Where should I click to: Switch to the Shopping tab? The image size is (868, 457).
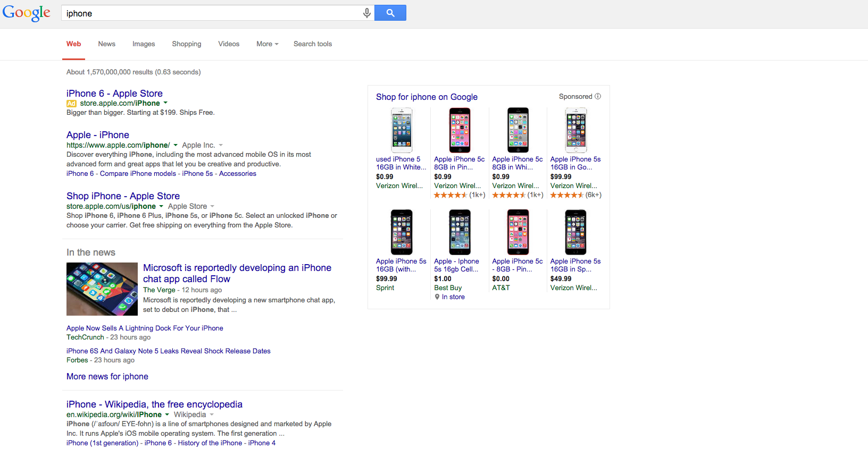(x=187, y=44)
